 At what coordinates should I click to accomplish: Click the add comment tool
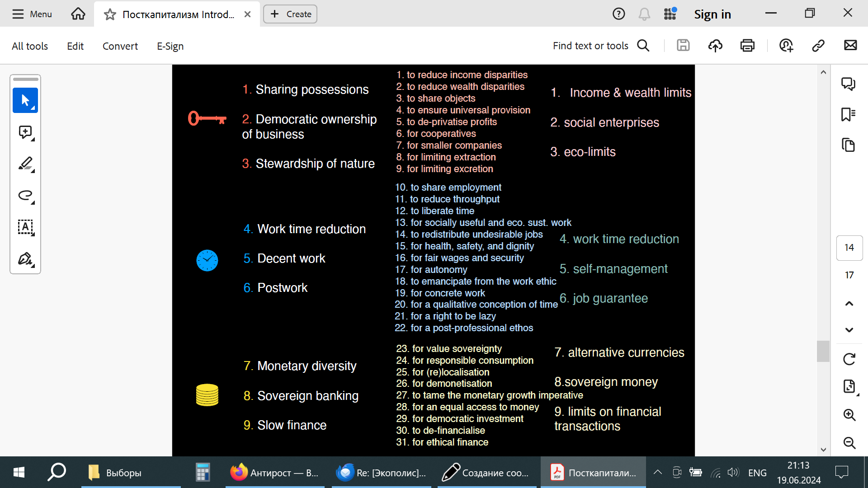point(25,132)
